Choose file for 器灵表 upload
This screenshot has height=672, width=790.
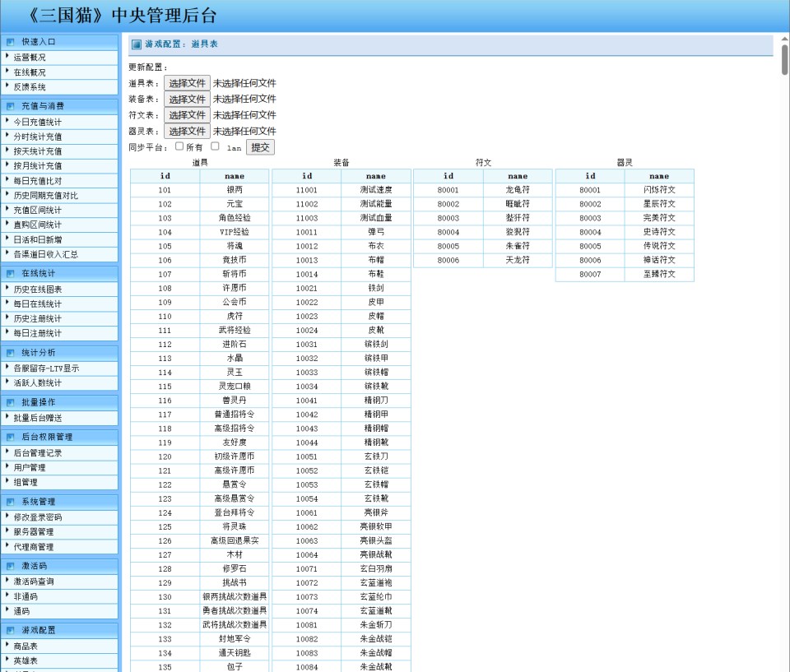coord(187,132)
